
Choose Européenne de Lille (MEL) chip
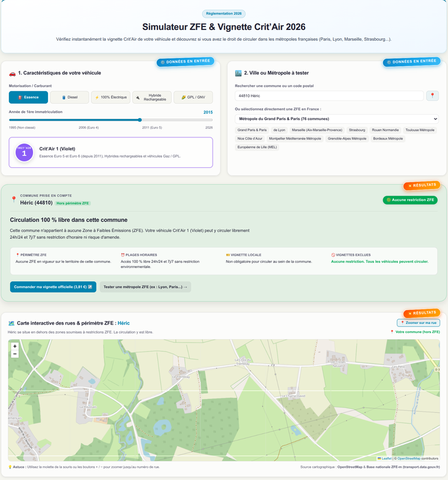point(257,147)
